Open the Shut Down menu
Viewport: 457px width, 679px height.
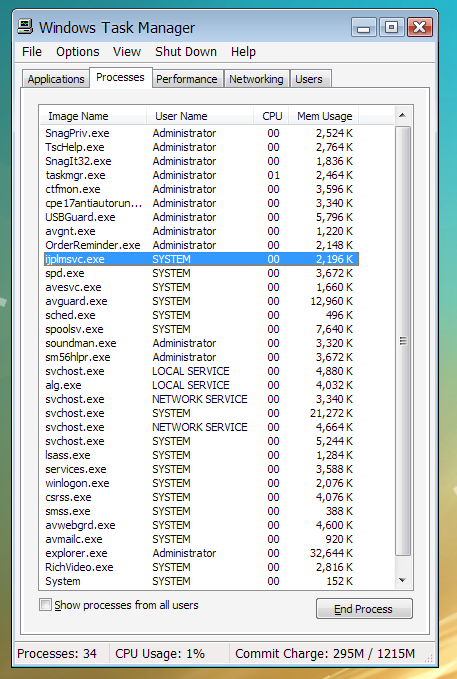pyautogui.click(x=186, y=52)
